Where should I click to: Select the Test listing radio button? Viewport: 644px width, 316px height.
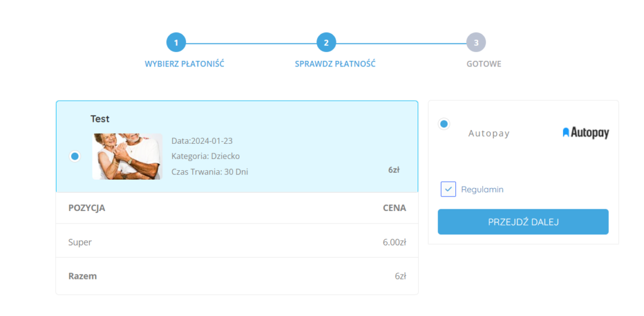click(x=75, y=156)
